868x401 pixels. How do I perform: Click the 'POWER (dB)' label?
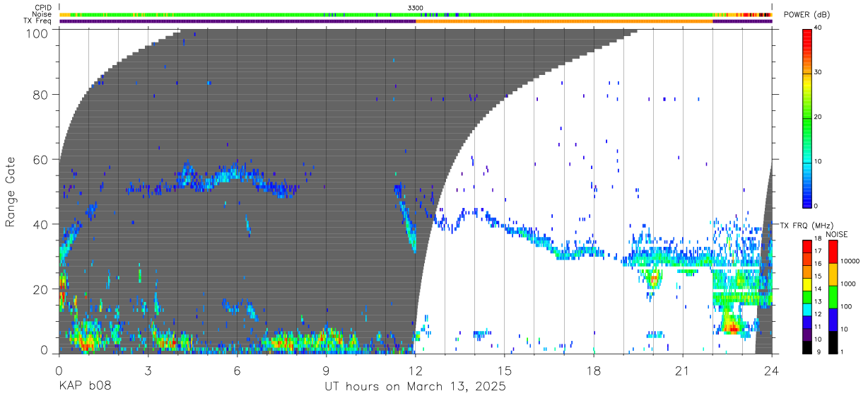click(807, 15)
